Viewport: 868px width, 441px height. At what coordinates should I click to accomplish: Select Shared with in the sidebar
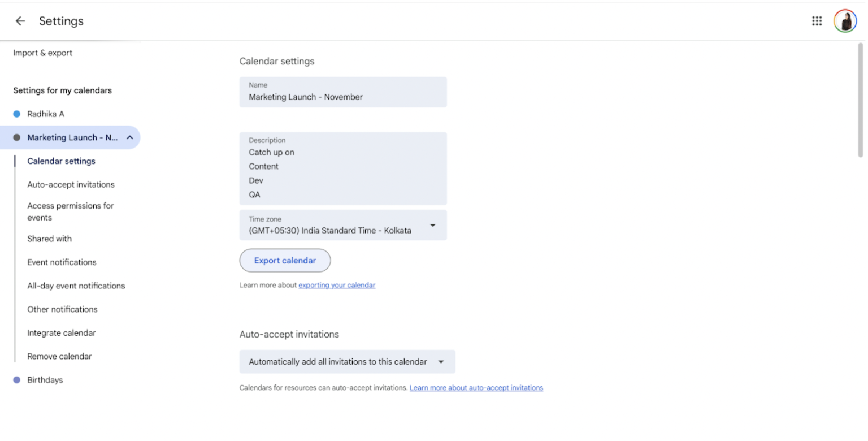(x=50, y=239)
